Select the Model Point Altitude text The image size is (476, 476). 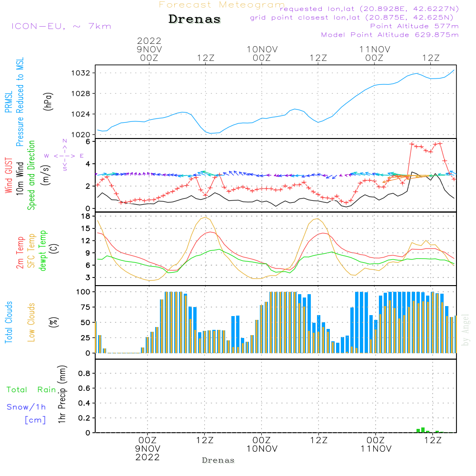(x=390, y=35)
